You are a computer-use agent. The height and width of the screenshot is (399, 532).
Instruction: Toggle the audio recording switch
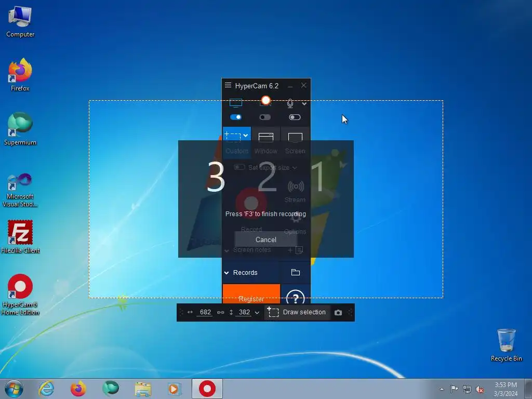pos(295,117)
